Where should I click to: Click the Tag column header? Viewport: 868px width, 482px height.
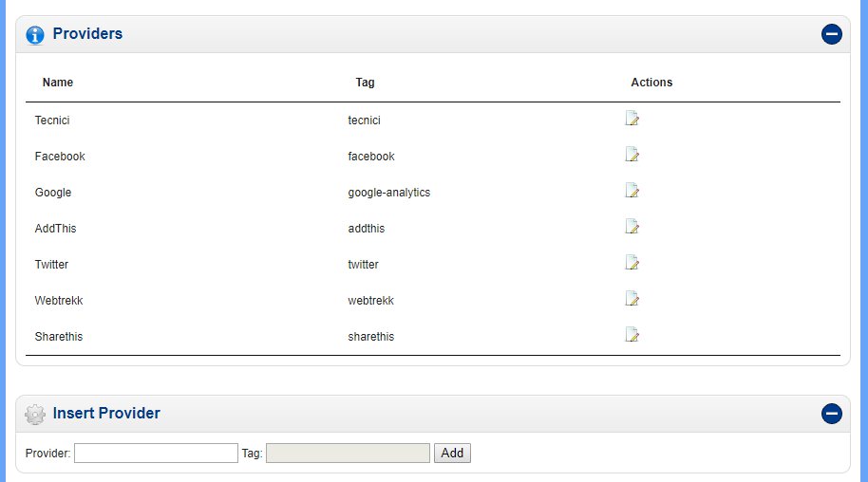365,83
